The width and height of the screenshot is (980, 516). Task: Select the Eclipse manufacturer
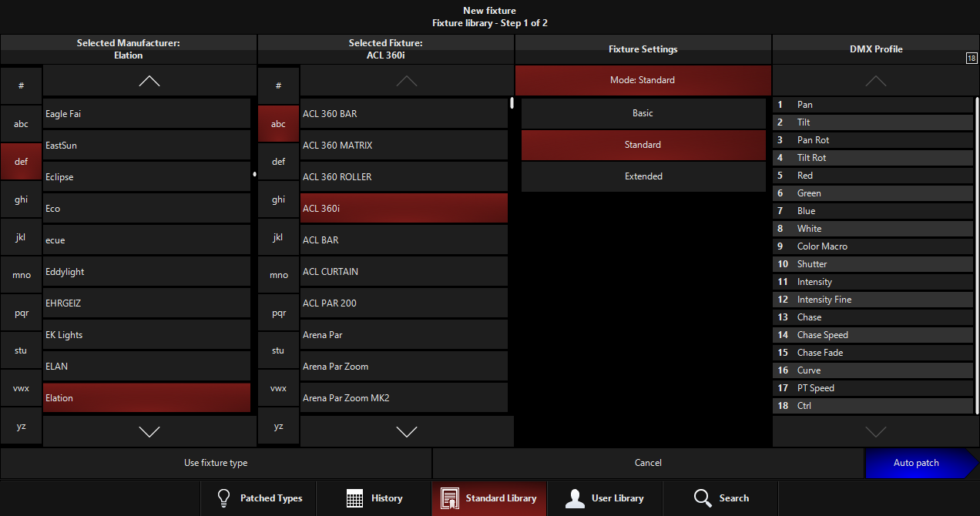[146, 176]
